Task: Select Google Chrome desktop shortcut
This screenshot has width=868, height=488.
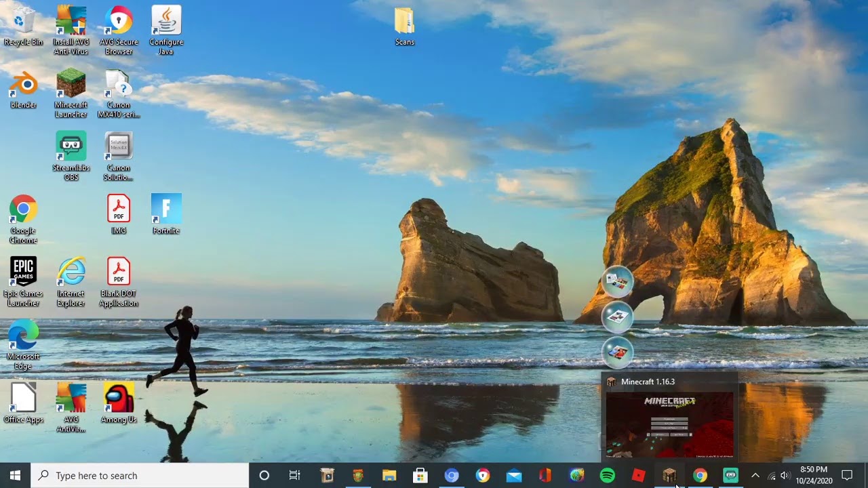Action: [23, 220]
